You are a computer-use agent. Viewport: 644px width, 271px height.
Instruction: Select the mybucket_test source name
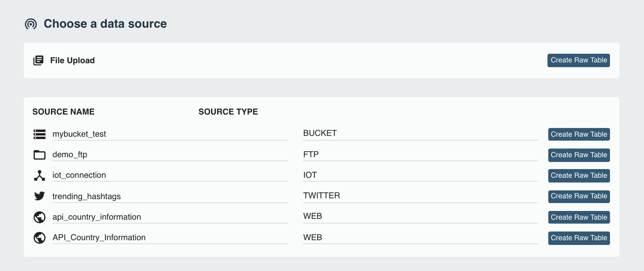coord(79,134)
